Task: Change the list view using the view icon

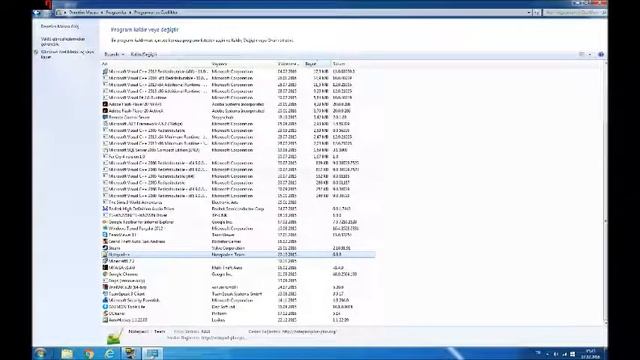Action: [582, 54]
